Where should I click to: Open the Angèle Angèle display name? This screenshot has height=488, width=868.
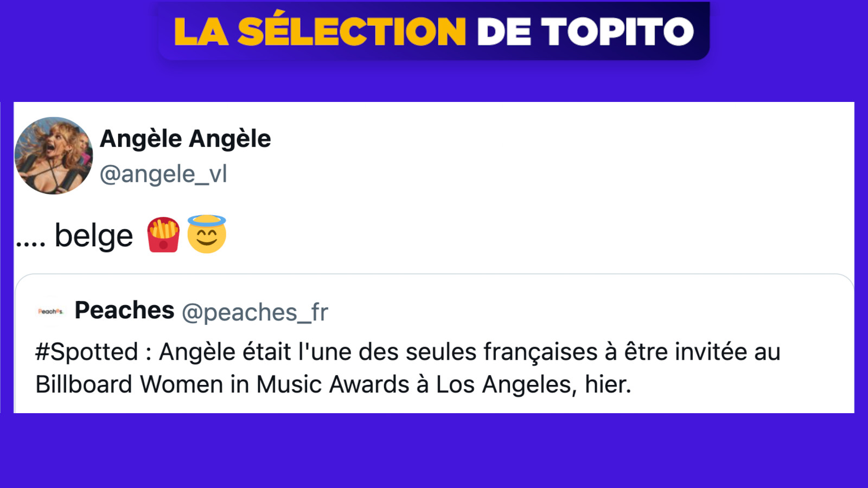[185, 139]
